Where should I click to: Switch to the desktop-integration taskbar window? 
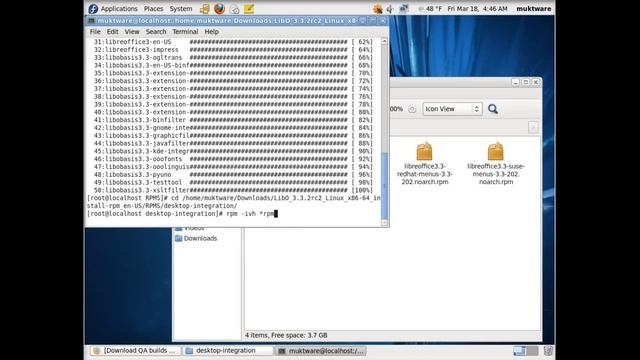click(x=227, y=351)
